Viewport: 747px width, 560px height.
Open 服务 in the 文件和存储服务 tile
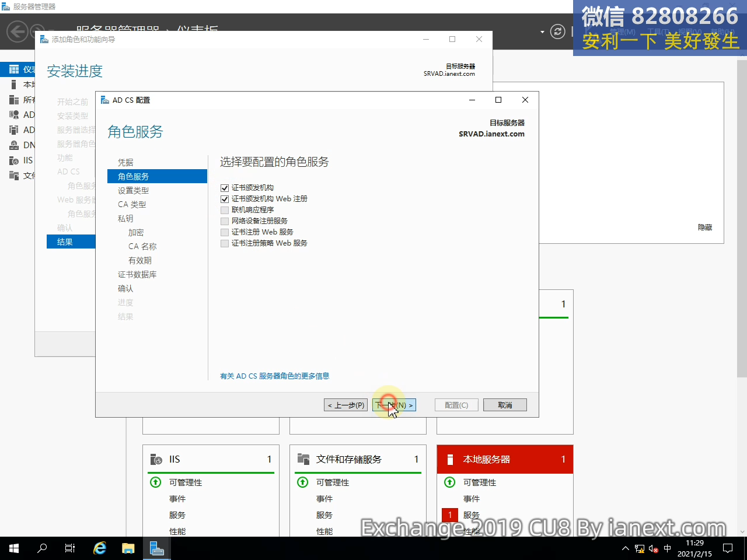pos(324,515)
